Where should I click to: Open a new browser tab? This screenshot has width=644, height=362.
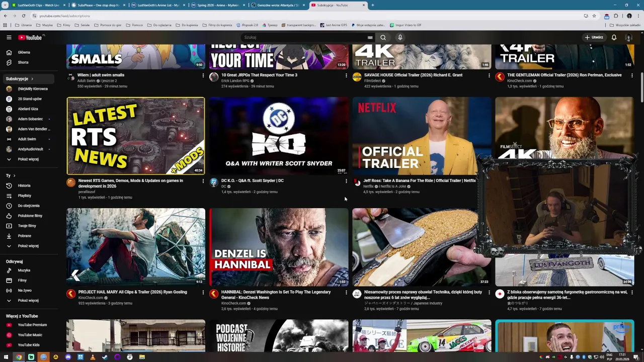pyautogui.click(x=372, y=5)
